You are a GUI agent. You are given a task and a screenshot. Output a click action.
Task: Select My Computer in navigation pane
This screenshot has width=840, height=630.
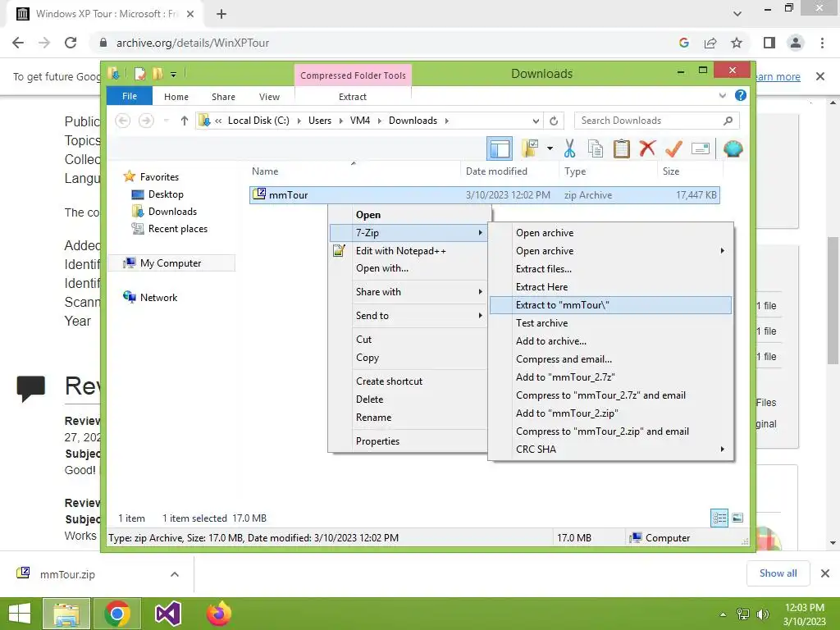[x=171, y=263]
